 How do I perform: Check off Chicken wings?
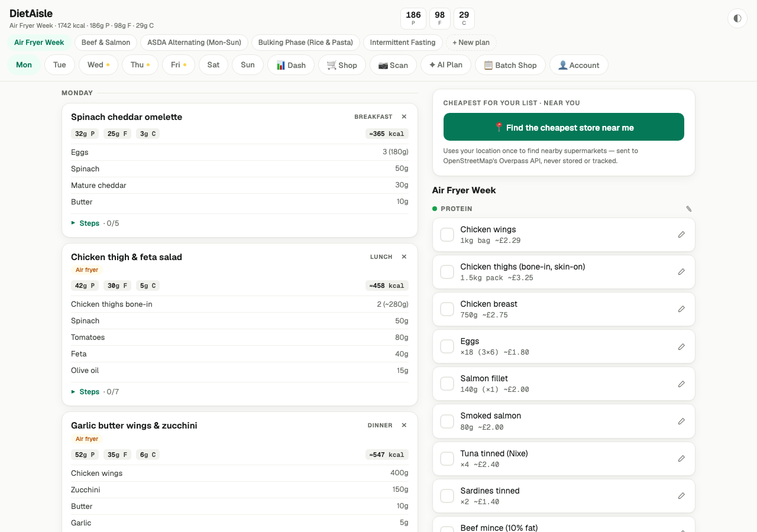point(447,235)
